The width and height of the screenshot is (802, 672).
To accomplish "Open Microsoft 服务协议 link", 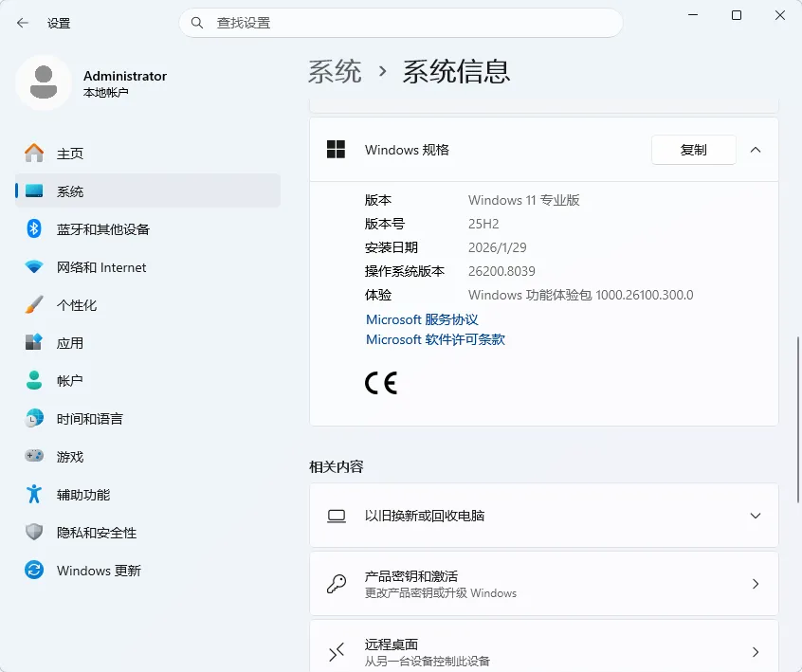I will 422,319.
